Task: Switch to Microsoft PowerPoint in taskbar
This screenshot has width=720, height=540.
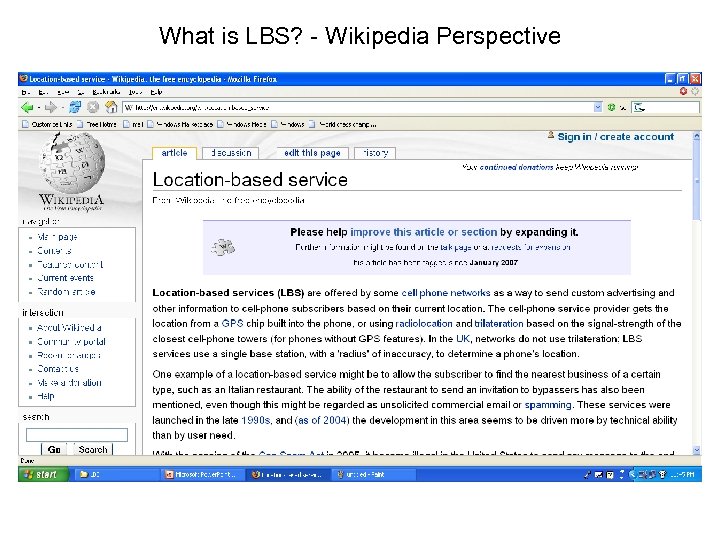Action: (202, 475)
